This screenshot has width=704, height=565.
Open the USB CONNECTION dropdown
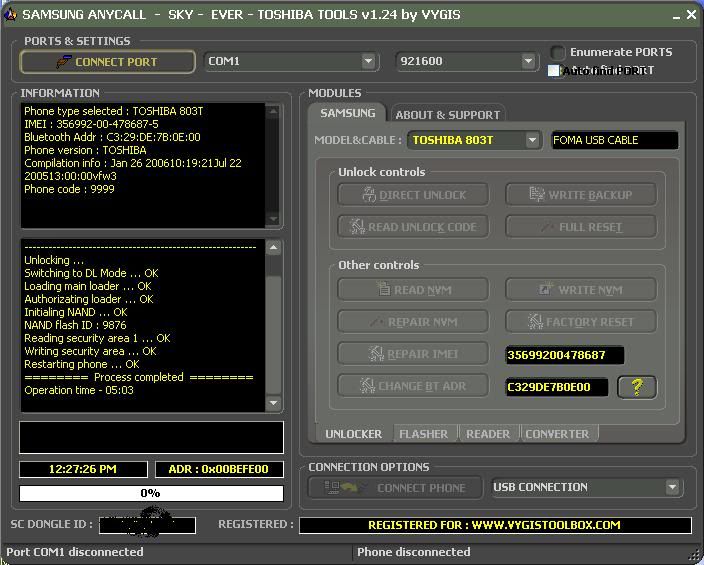coord(672,487)
